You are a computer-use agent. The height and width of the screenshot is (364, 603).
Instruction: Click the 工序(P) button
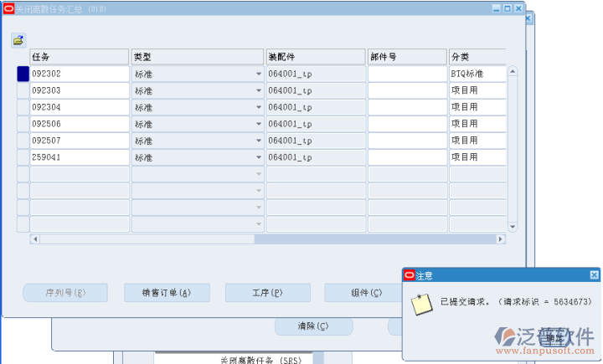pyautogui.click(x=267, y=292)
